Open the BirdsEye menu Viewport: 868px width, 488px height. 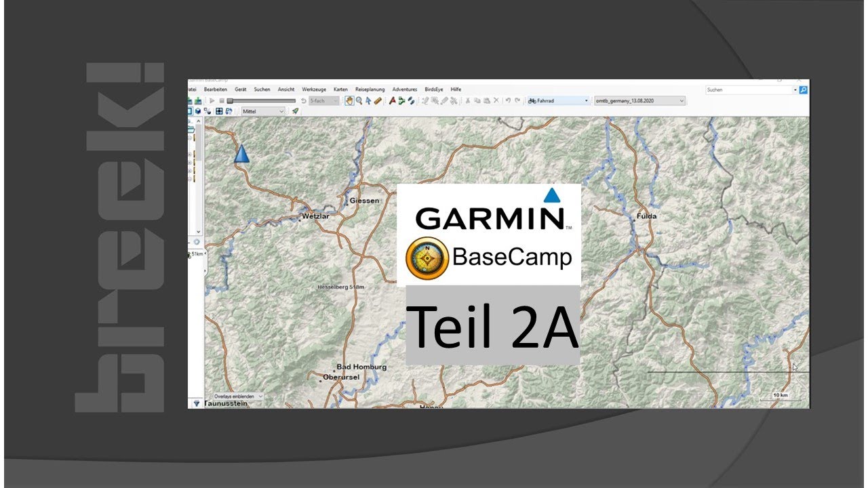tap(433, 89)
